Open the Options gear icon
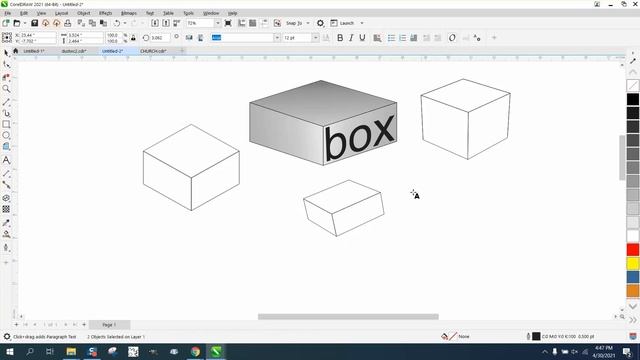 tap(320, 23)
